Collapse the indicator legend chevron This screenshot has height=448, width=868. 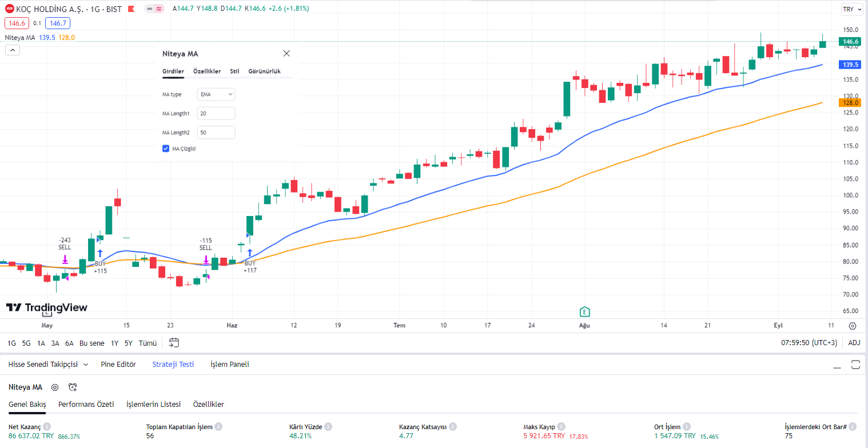[12, 50]
